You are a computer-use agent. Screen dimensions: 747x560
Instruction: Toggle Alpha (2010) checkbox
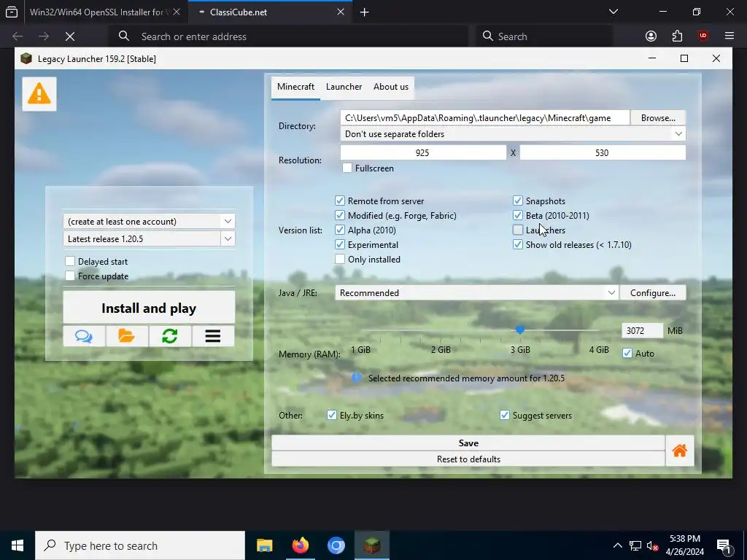[x=340, y=230]
